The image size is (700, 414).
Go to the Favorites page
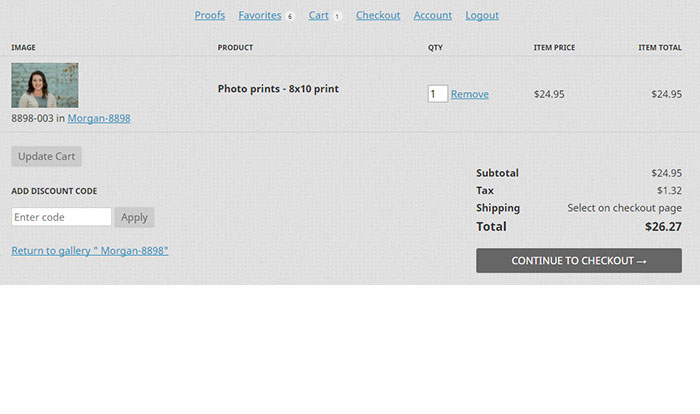[259, 15]
